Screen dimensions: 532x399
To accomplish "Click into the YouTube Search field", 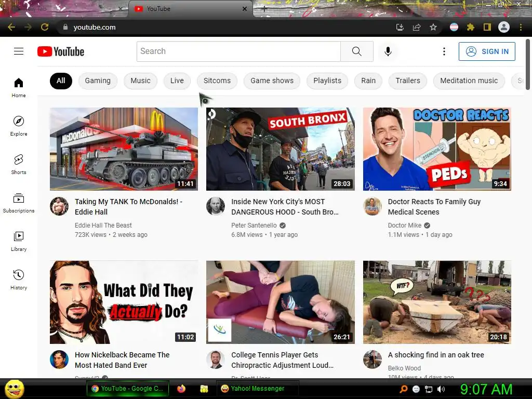I will click(238, 51).
